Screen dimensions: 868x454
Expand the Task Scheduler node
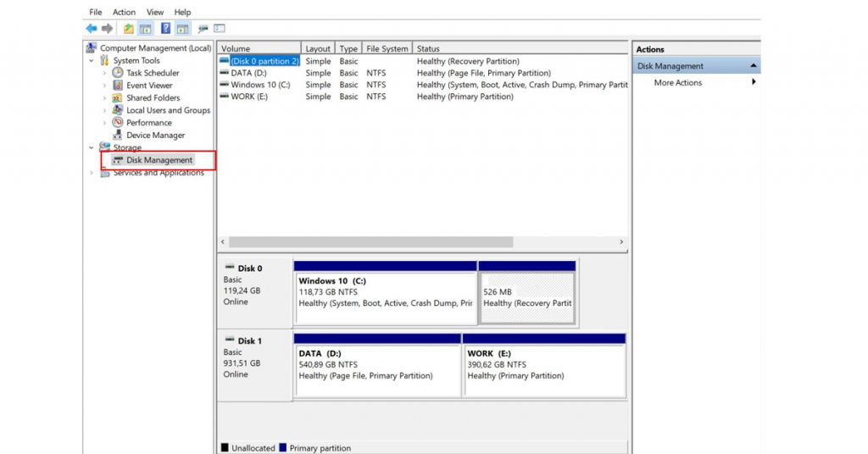[104, 73]
